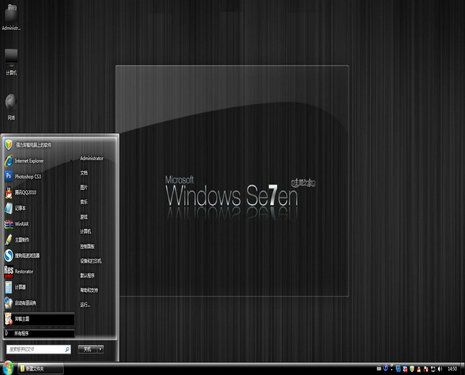The image size is (465, 375).
Task: Click the Windows Start orb
Action: [x=7, y=368]
